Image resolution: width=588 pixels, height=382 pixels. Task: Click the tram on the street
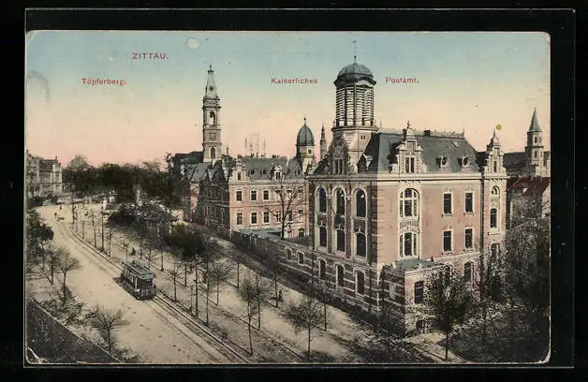click(138, 278)
